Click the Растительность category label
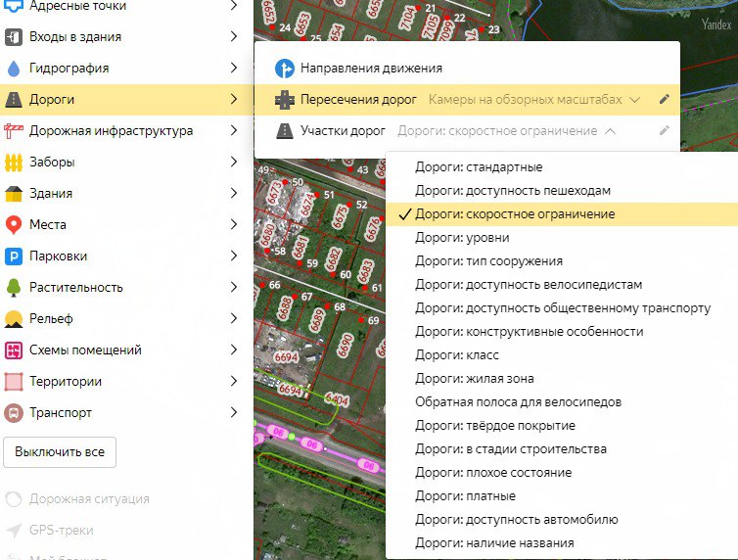The height and width of the screenshot is (560, 738). point(75,288)
